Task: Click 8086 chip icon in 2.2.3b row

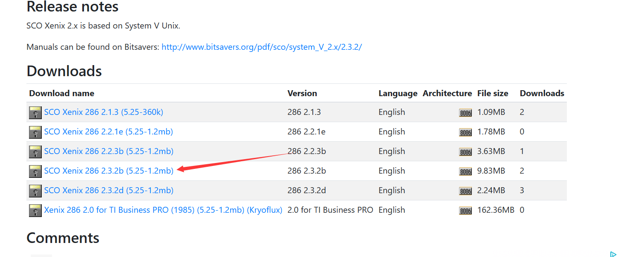Action: click(465, 152)
